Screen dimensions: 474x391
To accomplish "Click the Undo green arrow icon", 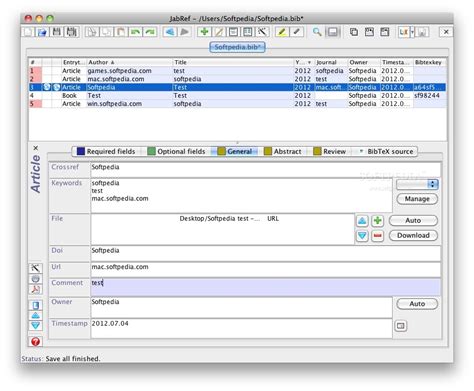I will tap(135, 32).
